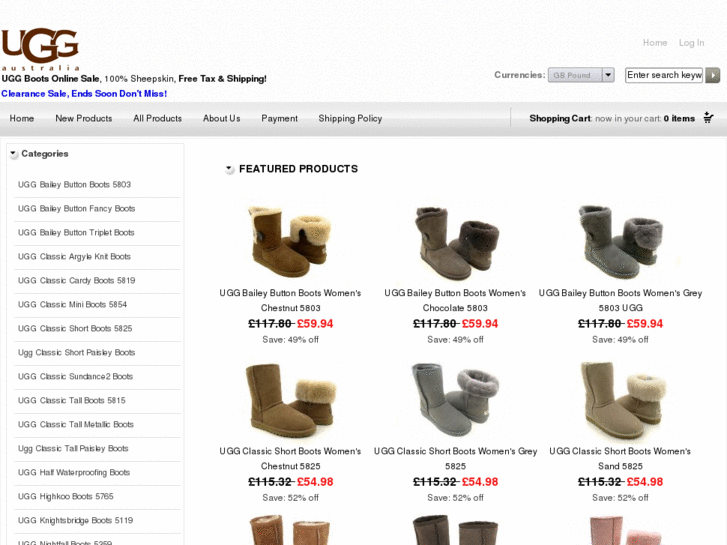Open All Products menu item
Screen dimensions: 727x545
[x=158, y=118]
